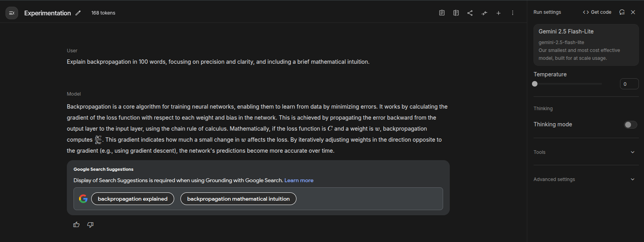
Task: Click 'Google Search Suggestions' heading
Action: pos(103,169)
